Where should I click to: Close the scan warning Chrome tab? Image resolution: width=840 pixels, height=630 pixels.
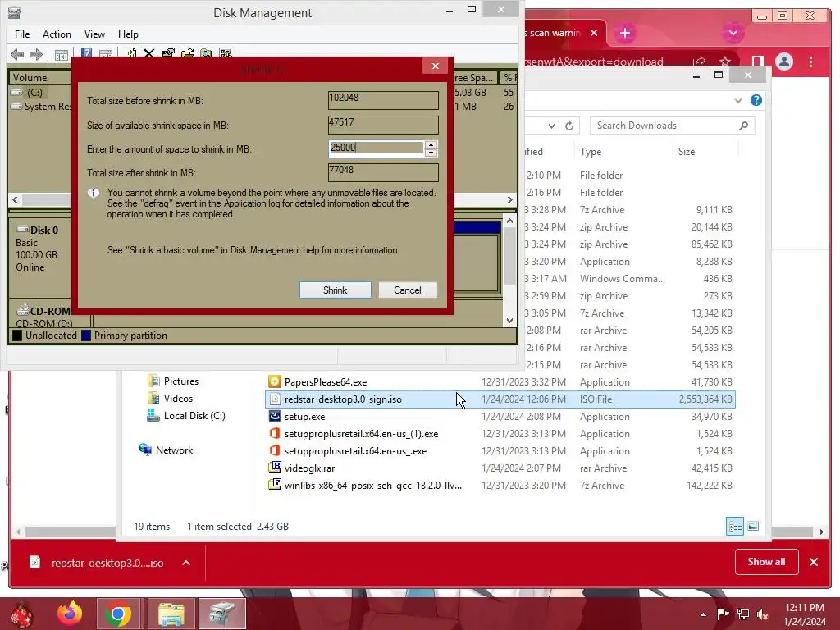(x=594, y=33)
